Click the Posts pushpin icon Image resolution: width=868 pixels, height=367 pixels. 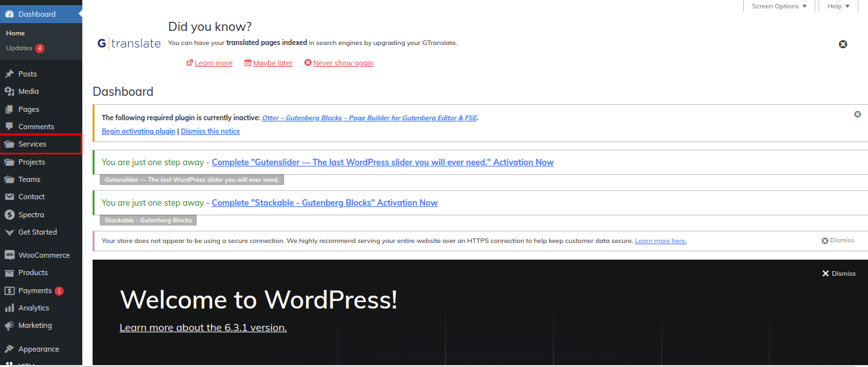tap(9, 74)
